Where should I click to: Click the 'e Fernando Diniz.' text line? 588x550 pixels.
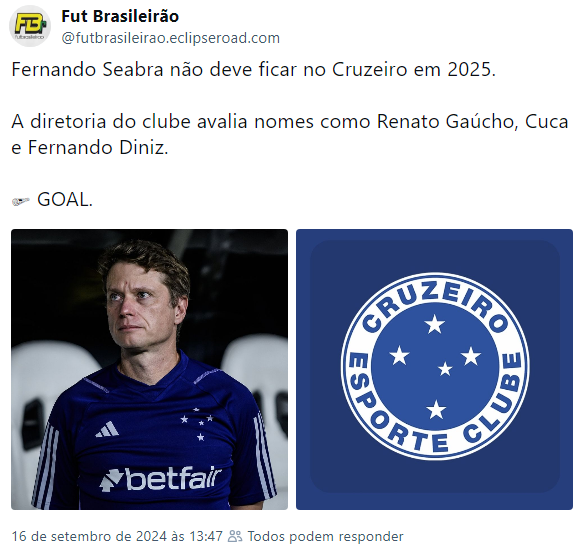pos(90,148)
